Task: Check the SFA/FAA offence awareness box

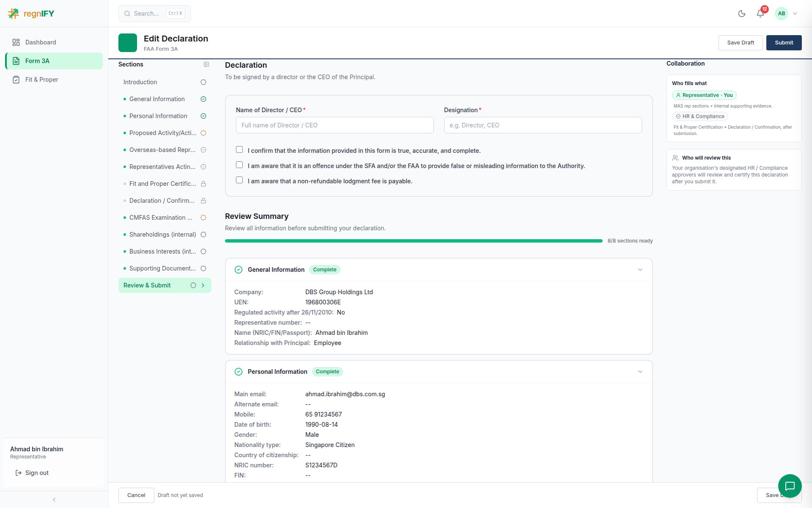Action: click(x=239, y=165)
